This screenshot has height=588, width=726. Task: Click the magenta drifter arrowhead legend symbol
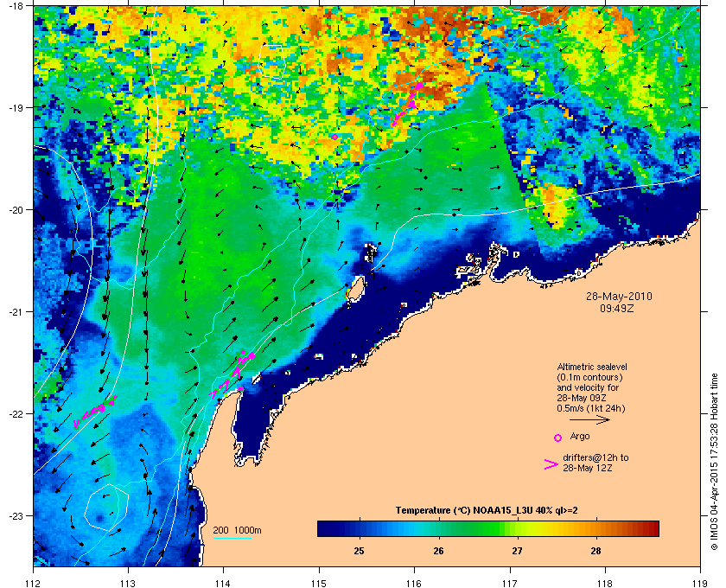(x=551, y=464)
